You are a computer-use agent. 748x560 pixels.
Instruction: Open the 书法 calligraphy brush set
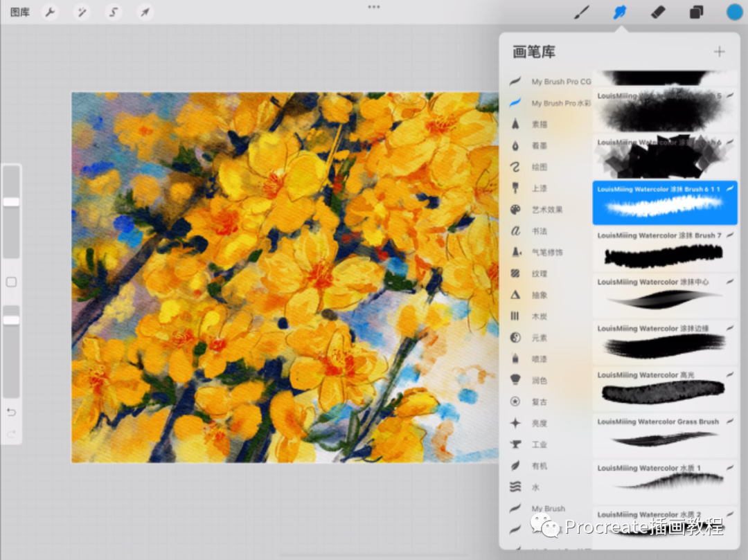point(549,231)
